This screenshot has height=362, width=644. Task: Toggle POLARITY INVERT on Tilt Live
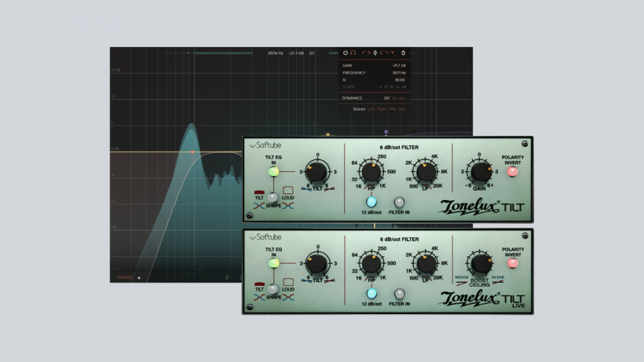tap(512, 264)
